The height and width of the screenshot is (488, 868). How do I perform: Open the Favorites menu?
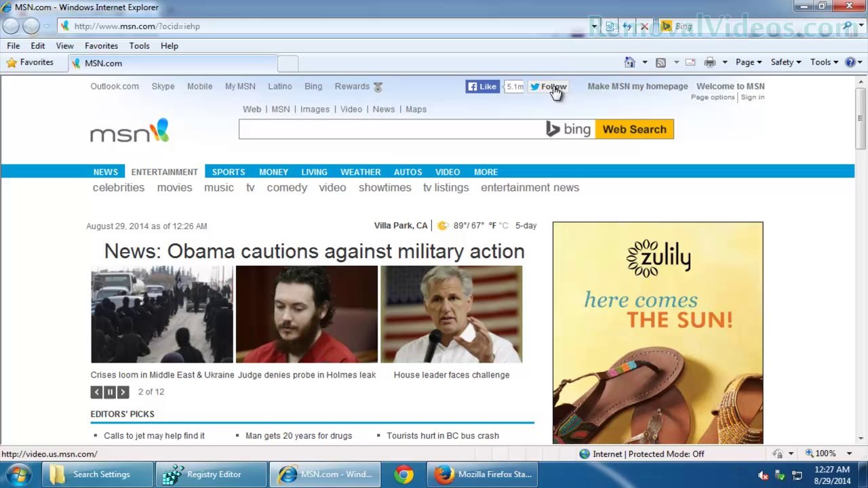pos(101,45)
